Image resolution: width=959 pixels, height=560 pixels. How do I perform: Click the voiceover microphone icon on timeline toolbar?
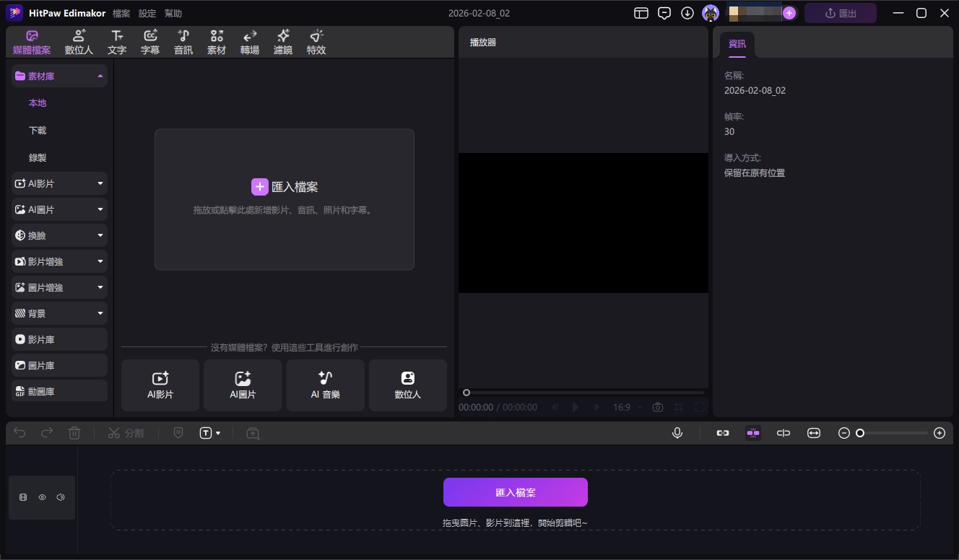[677, 432]
